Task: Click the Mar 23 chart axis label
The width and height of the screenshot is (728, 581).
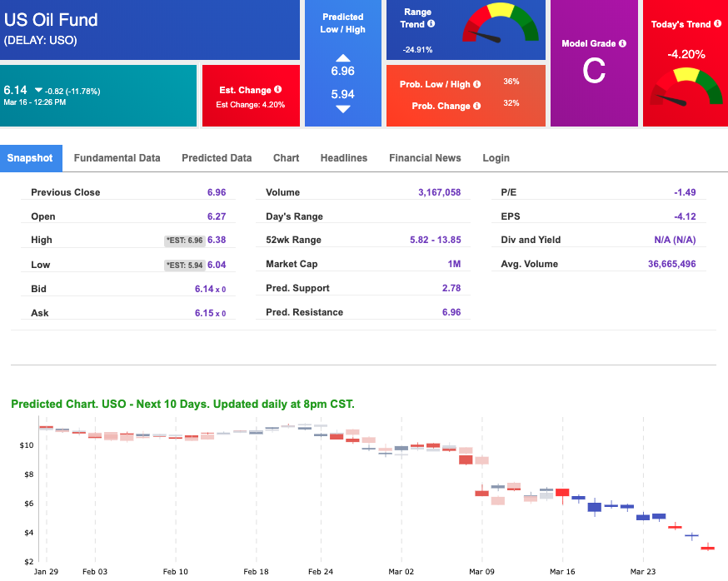Action: click(x=643, y=571)
